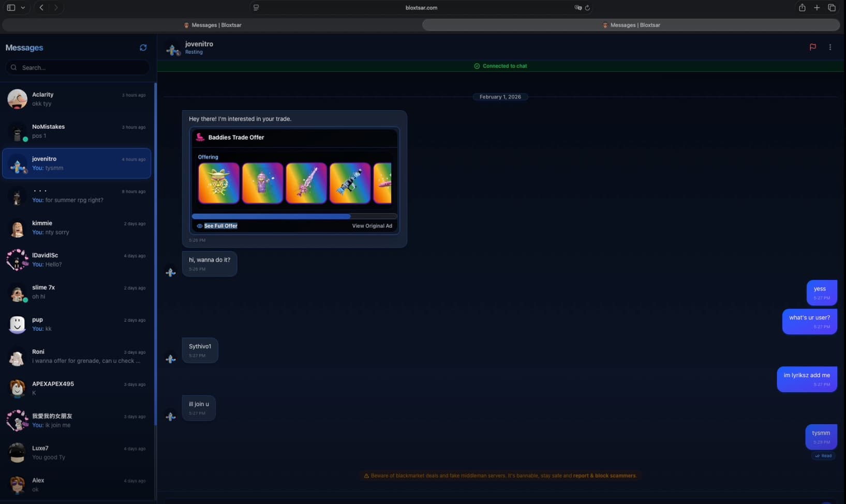Click the report & block scammers link
The width and height of the screenshot is (846, 504).
pos(604,476)
